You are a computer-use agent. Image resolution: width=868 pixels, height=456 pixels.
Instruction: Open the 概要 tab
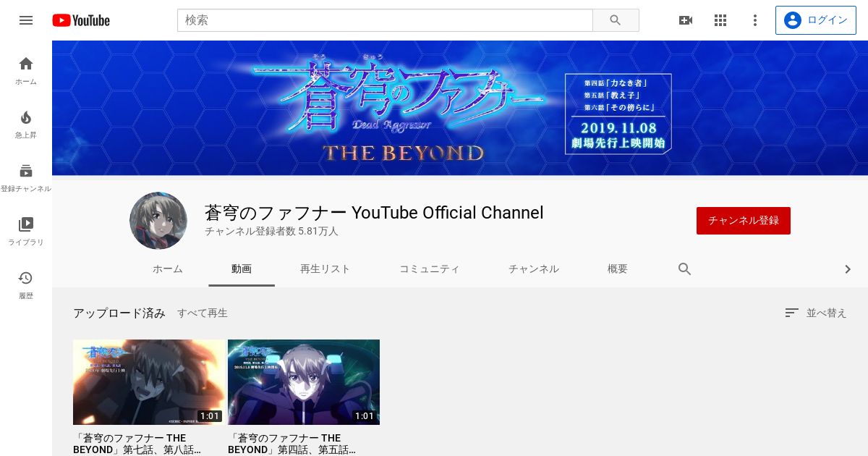(x=618, y=269)
